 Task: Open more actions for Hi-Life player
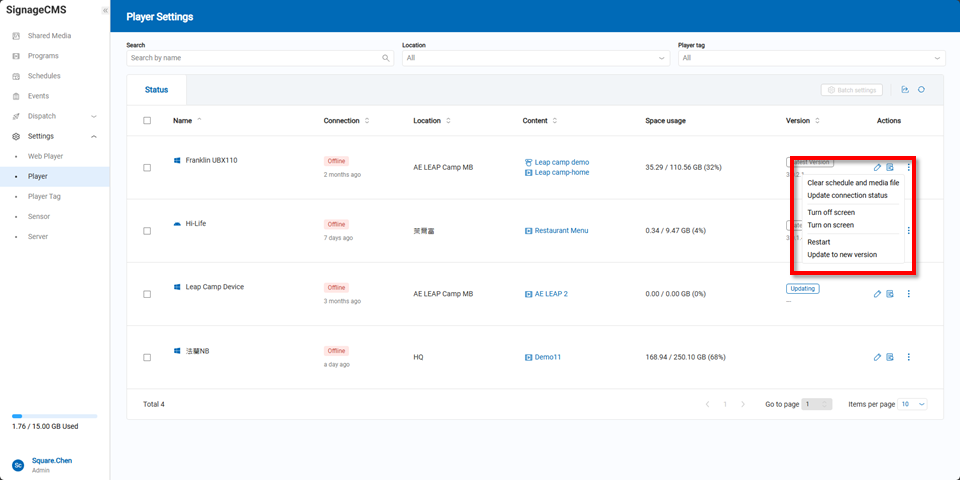click(x=908, y=231)
